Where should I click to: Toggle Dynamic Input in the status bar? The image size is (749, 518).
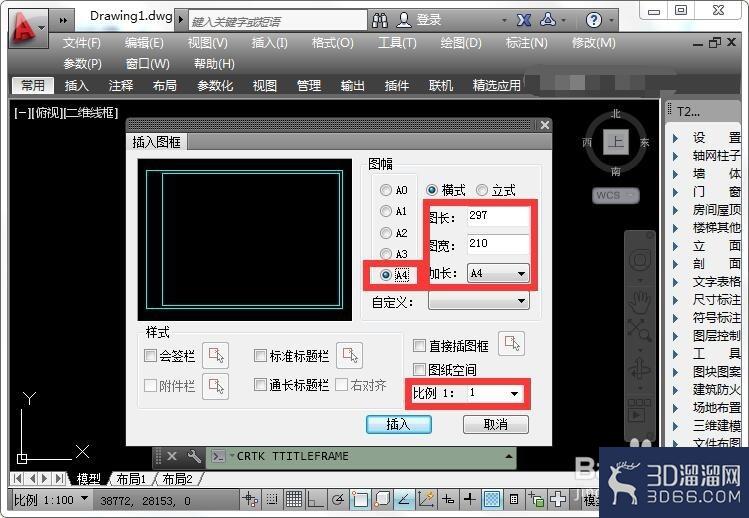[x=448, y=500]
